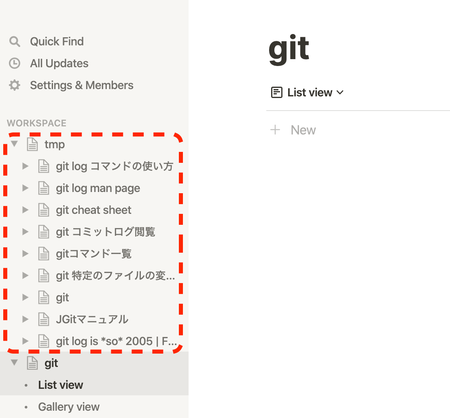Expand the gitコマンド一覧 page toggle
This screenshot has height=418, width=450.
coord(25,254)
